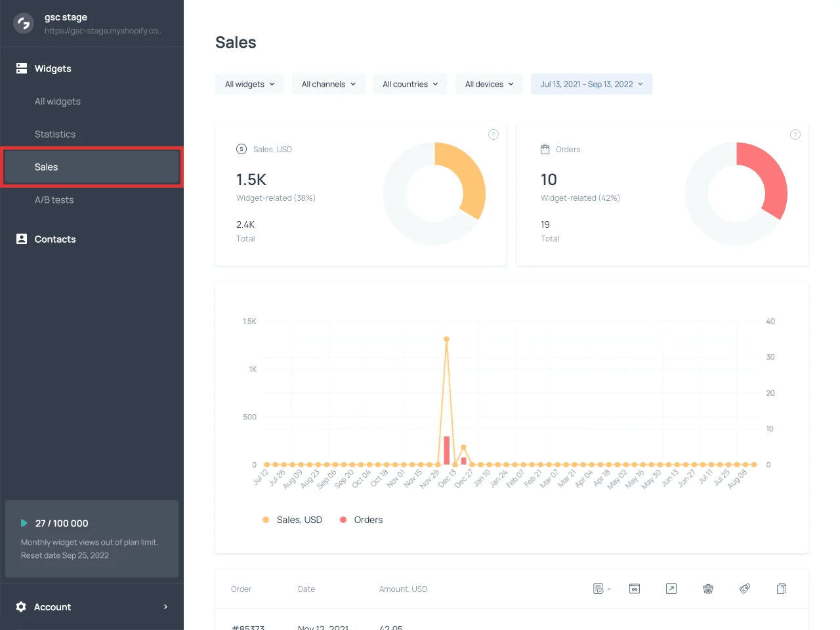
Task: Open the All widgets filter dropdown
Action: pos(249,84)
